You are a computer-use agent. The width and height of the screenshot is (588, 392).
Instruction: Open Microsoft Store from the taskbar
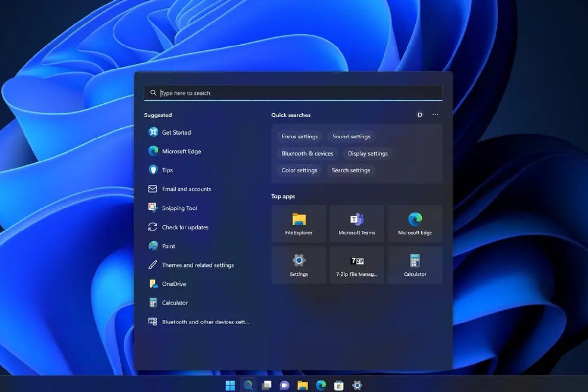[x=339, y=385]
